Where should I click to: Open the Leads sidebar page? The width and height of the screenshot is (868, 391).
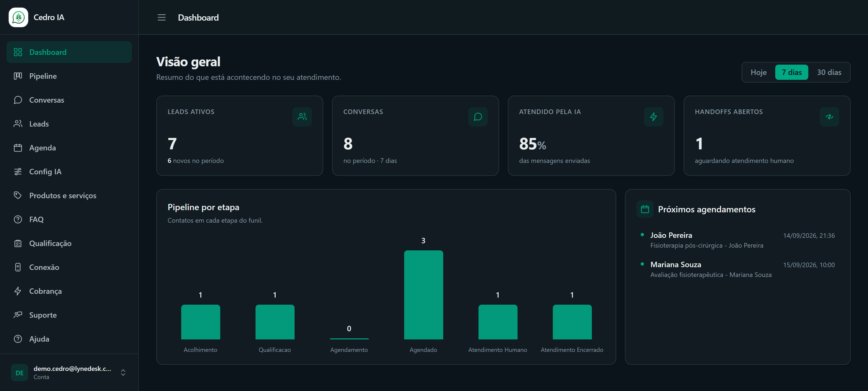(69, 124)
